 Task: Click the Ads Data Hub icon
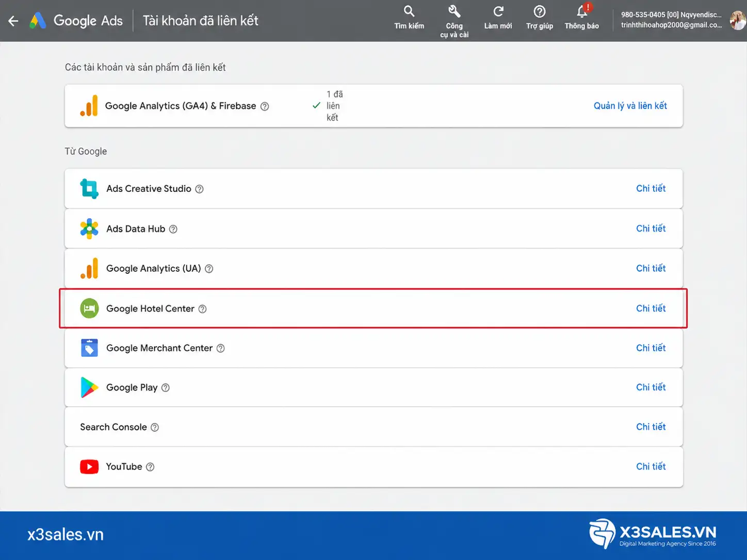tap(89, 228)
